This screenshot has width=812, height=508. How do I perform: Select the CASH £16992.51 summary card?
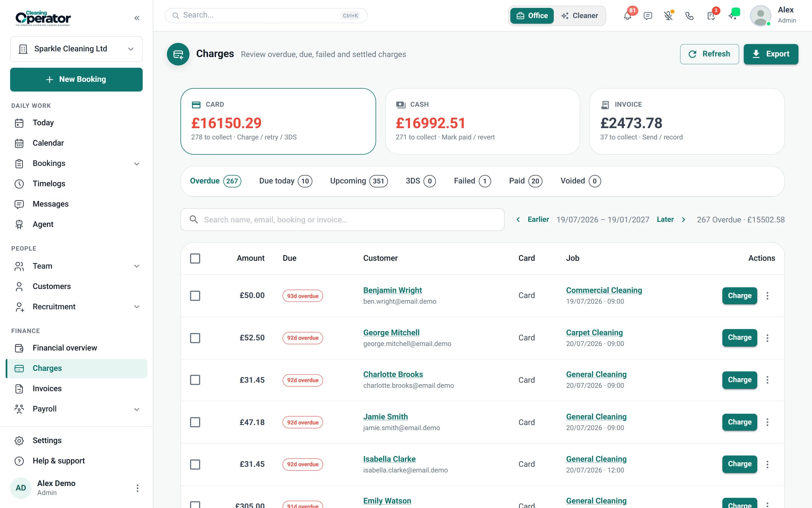coord(482,121)
